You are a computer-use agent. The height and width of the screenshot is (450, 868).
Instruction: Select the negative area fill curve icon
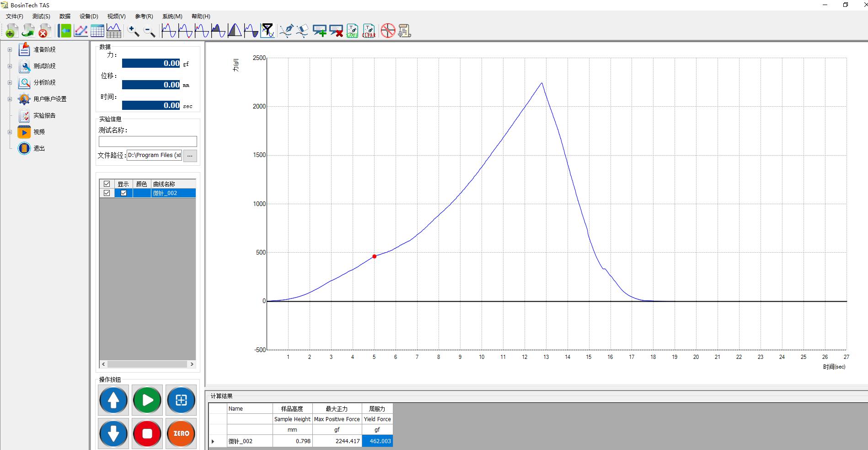point(251,31)
